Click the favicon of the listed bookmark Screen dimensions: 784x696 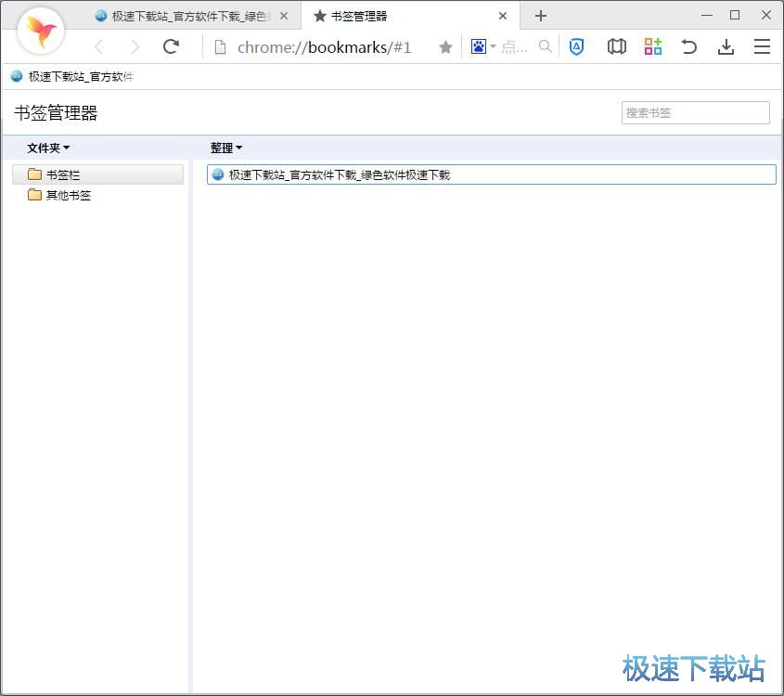pos(218,174)
